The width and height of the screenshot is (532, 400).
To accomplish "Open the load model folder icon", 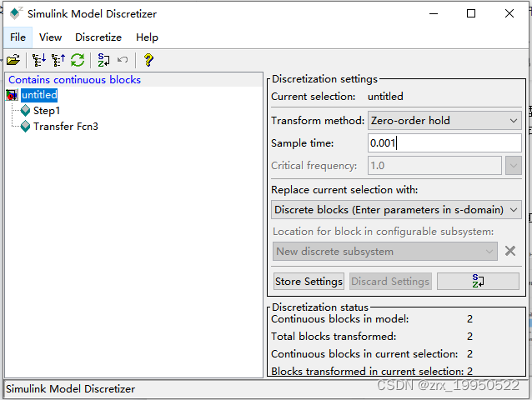I will point(13,60).
